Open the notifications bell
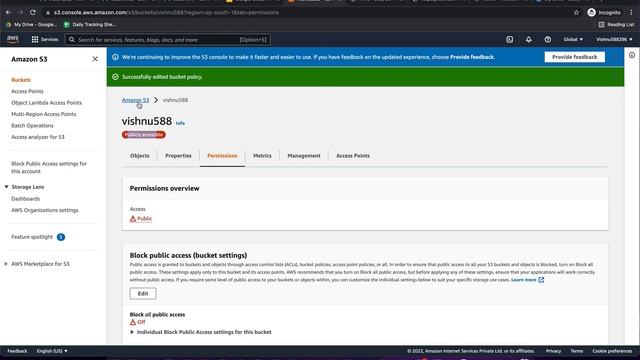 click(x=529, y=40)
